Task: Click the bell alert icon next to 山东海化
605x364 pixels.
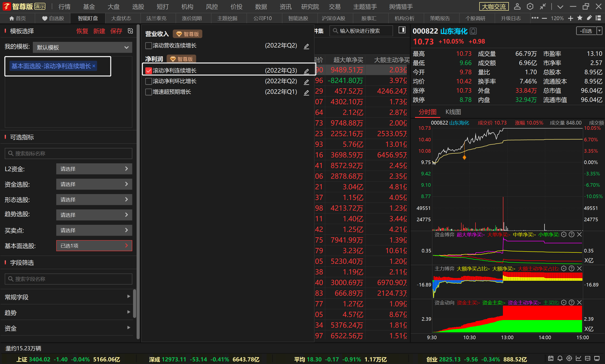Action: point(473,31)
